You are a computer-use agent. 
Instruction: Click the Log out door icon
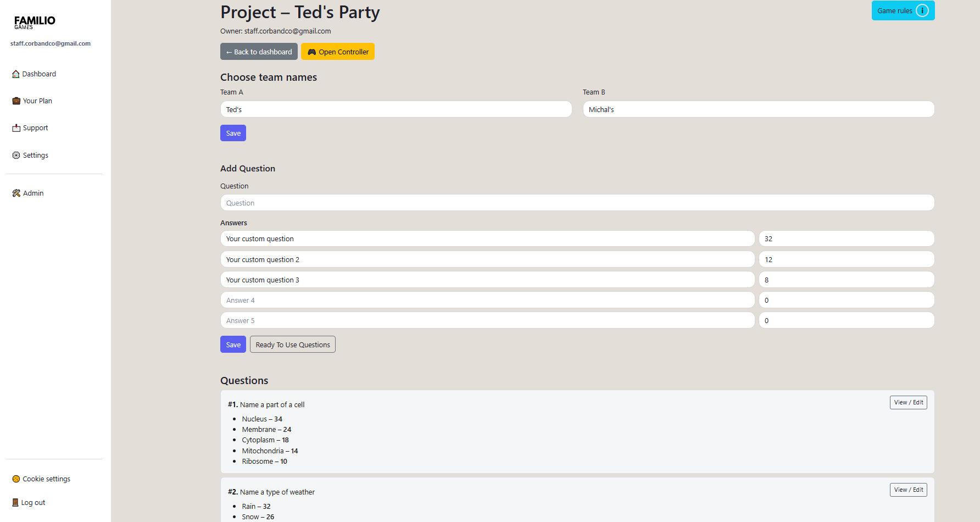pos(15,503)
